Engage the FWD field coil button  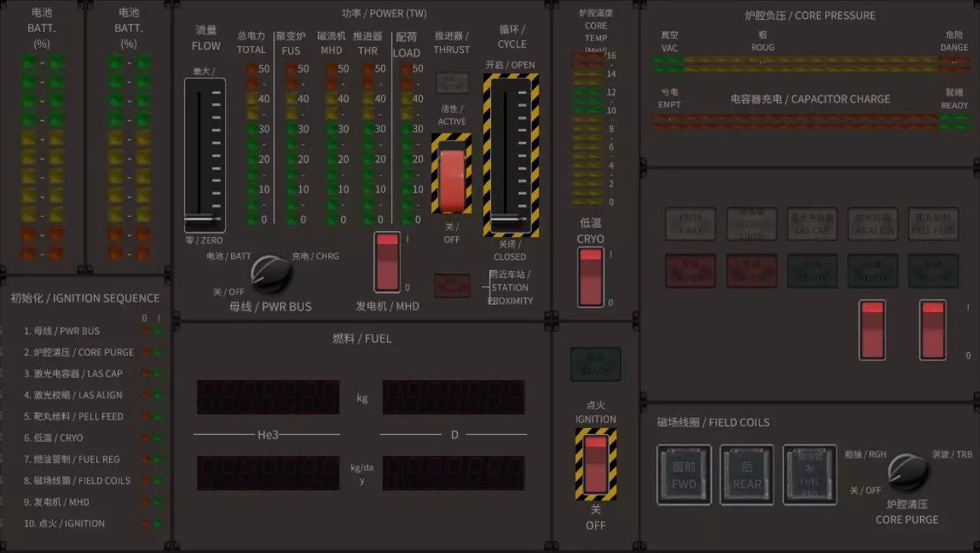tap(684, 474)
